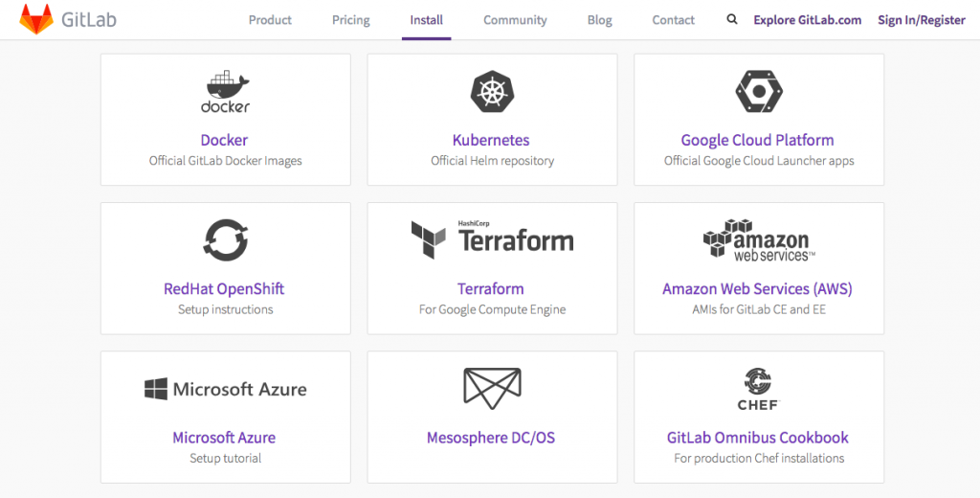Open the Pricing page

[350, 20]
